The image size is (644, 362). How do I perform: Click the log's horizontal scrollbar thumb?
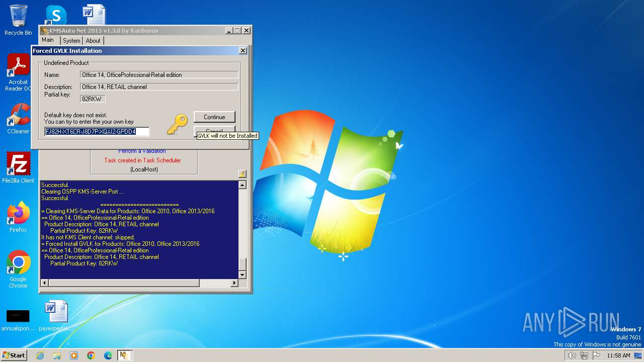124,283
